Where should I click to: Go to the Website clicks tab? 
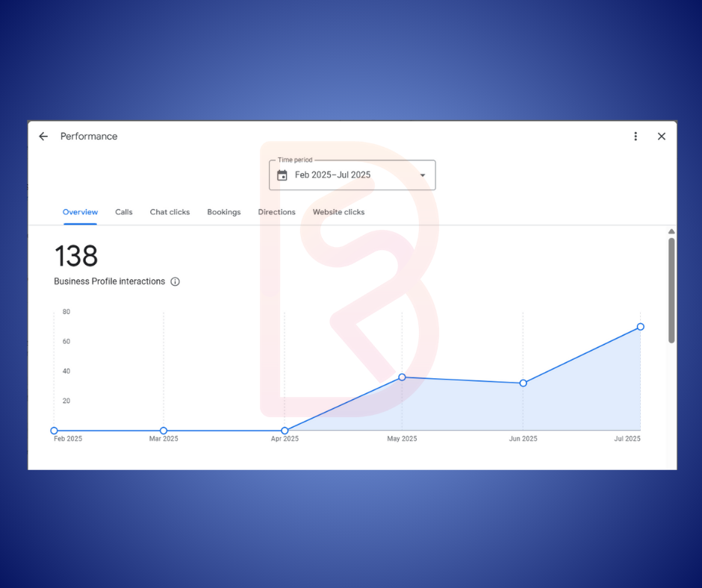(338, 212)
